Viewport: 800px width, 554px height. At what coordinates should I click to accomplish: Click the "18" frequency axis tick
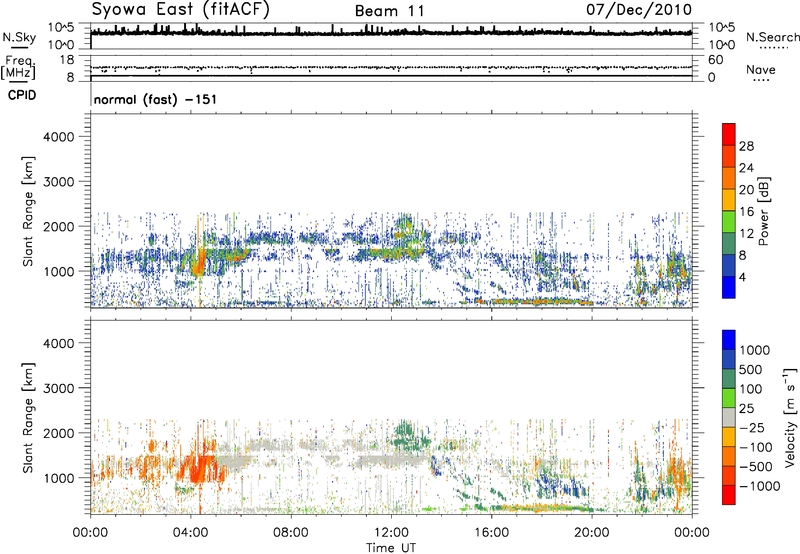pos(67,60)
